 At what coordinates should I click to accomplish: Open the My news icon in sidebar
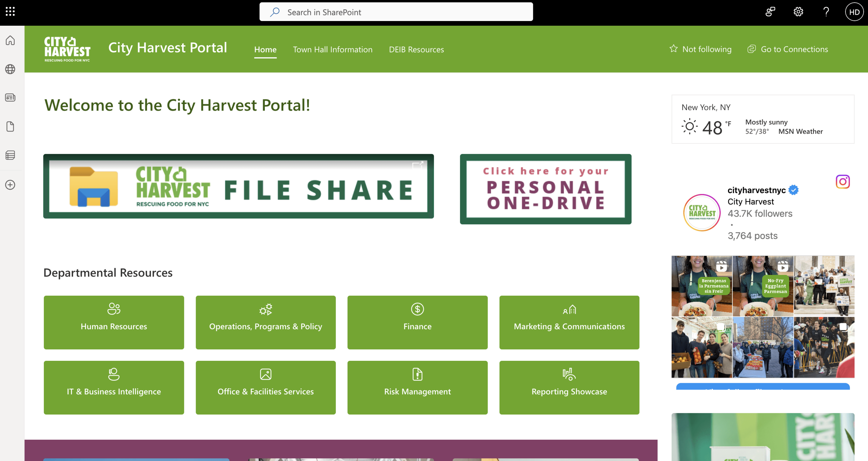point(10,98)
